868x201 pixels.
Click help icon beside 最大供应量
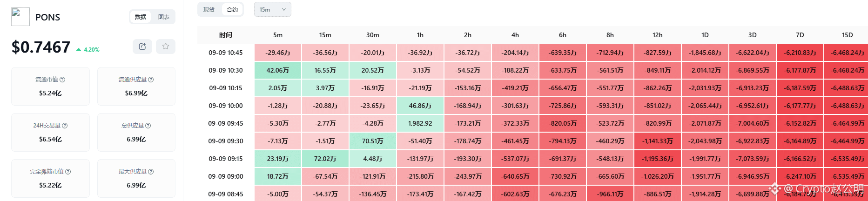click(x=151, y=172)
